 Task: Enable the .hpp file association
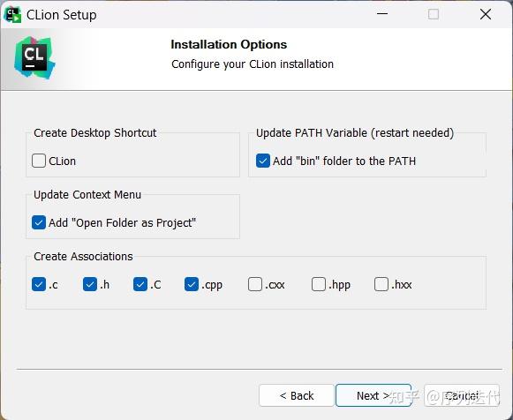pos(319,284)
